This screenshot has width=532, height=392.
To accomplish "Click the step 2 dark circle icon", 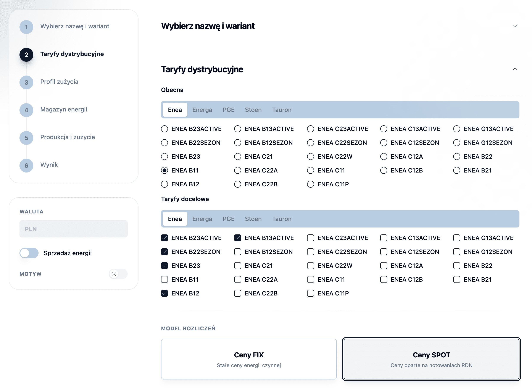I will (26, 55).
